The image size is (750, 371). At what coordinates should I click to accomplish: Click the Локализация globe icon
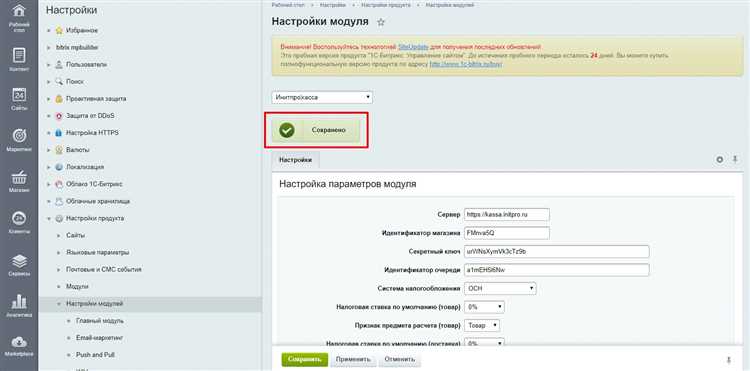[x=59, y=167]
